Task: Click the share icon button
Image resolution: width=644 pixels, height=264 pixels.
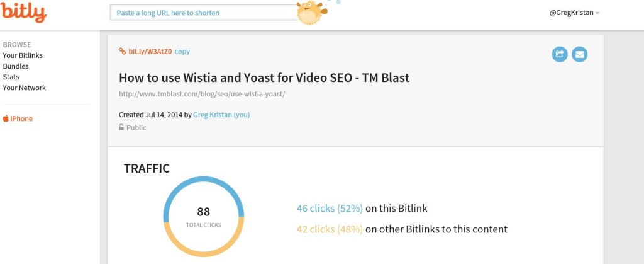Action: click(x=559, y=54)
